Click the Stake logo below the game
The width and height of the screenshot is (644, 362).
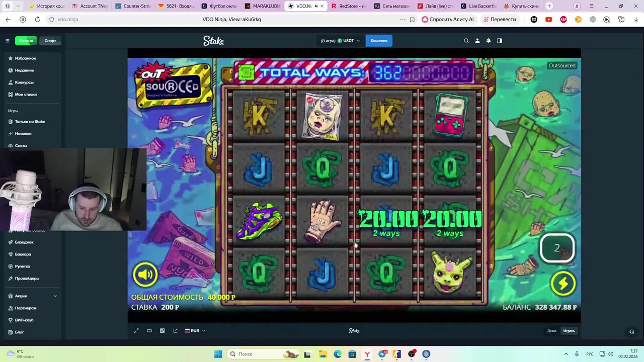(354, 331)
